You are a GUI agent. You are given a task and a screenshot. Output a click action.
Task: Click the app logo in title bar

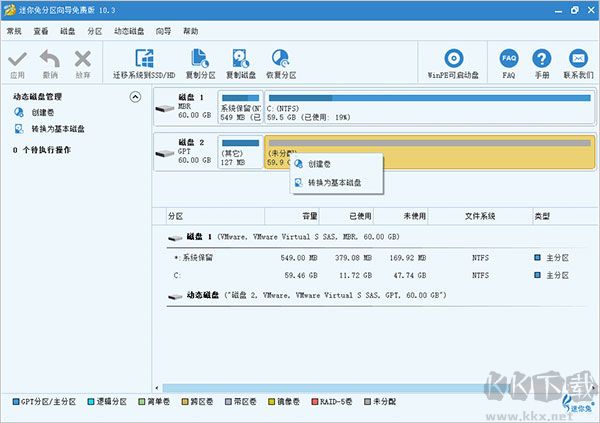point(10,10)
